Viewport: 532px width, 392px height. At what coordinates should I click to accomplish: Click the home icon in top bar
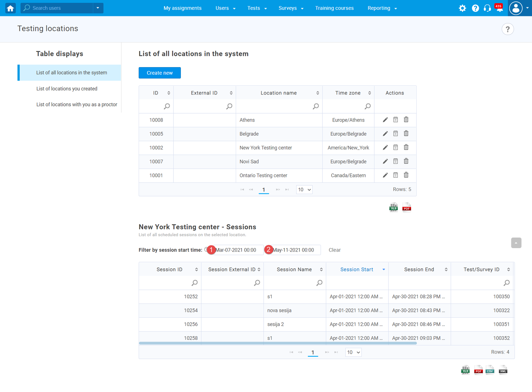pyautogui.click(x=10, y=8)
